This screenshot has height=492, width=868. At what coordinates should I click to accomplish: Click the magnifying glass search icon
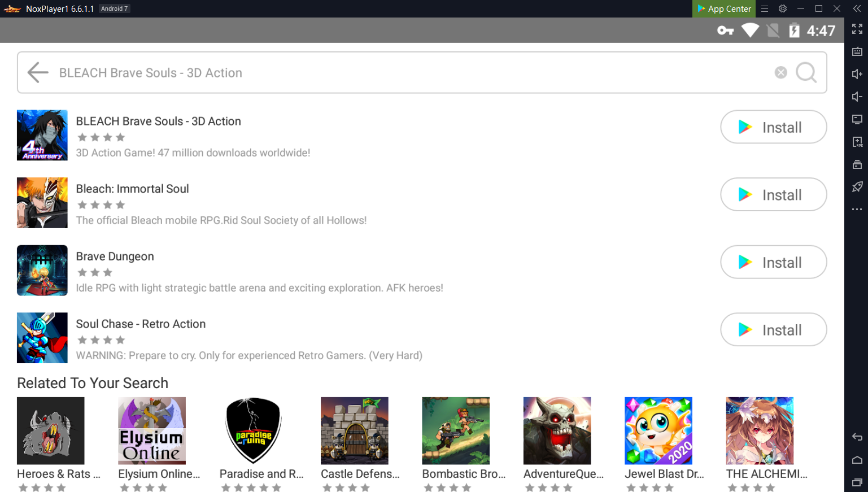pyautogui.click(x=806, y=72)
